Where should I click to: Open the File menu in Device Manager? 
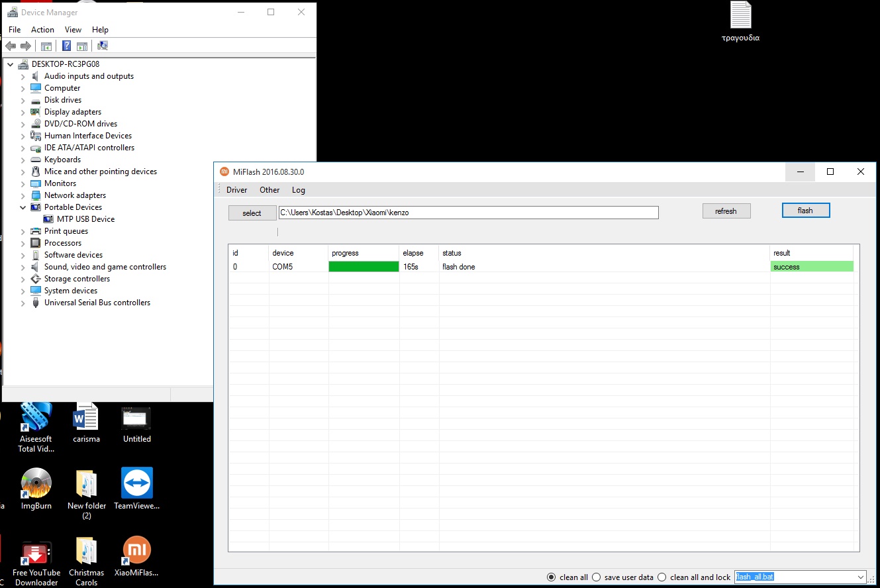coord(15,30)
